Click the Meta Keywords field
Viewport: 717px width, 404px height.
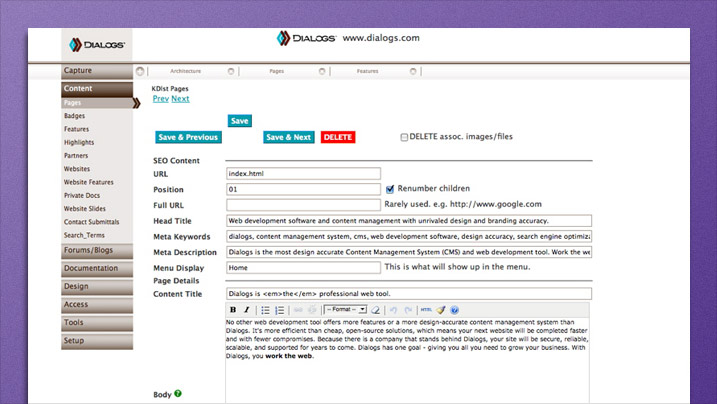point(409,236)
